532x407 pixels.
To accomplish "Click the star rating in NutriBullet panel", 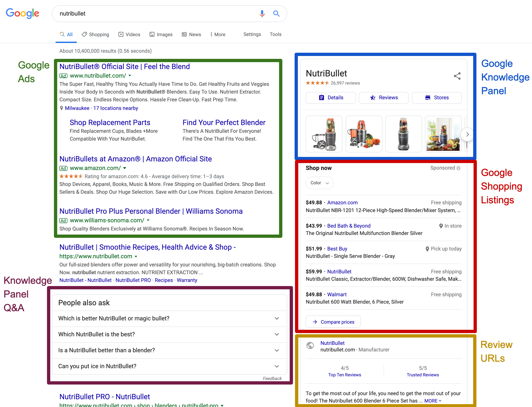I will (317, 83).
